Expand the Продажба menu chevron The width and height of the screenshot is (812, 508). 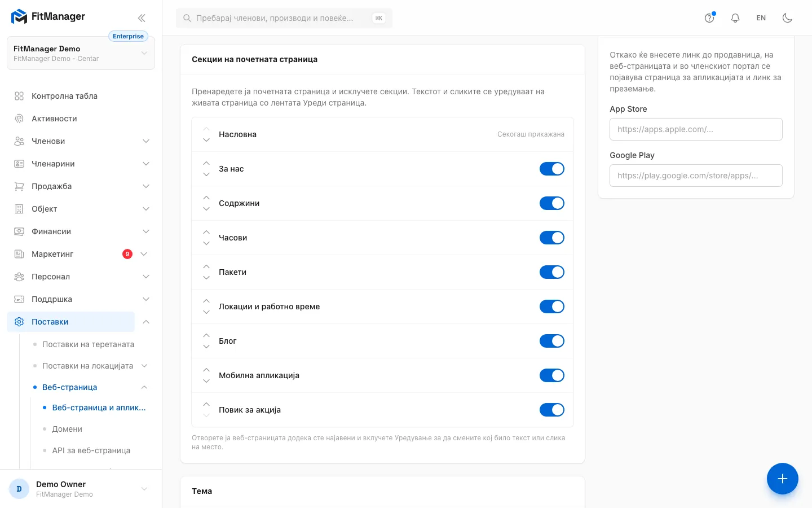(146, 186)
